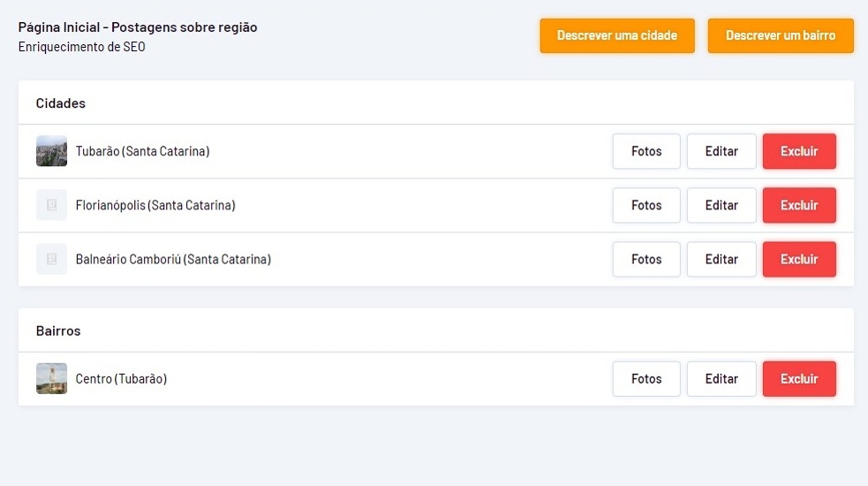The width and height of the screenshot is (868, 486).
Task: Select the "Tubarão (Santa Catarina)" row text
Action: [x=142, y=151]
